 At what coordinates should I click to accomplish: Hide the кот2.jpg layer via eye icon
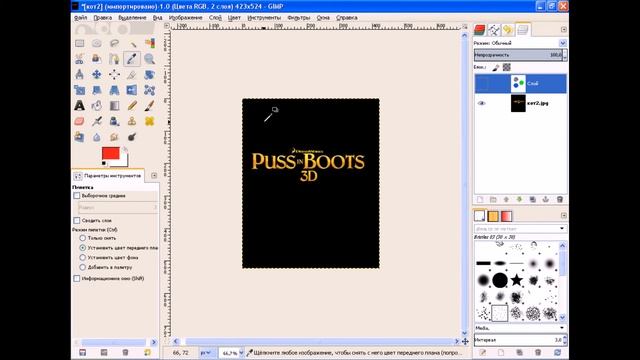coord(482,103)
